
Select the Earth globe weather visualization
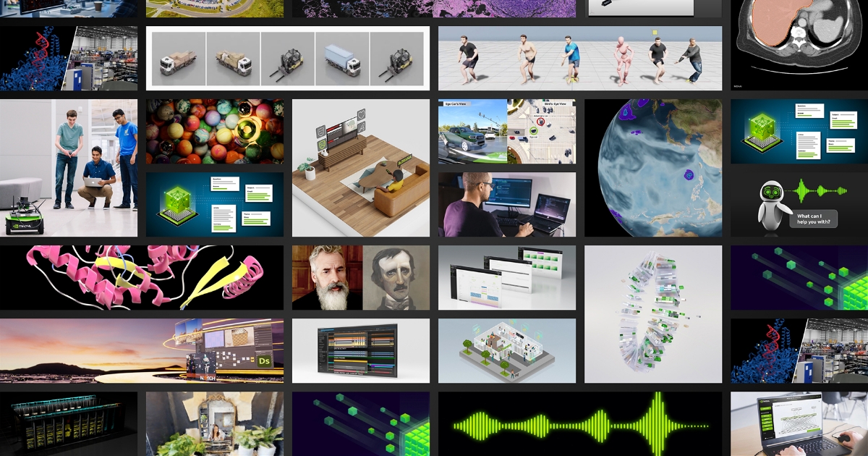click(x=653, y=168)
